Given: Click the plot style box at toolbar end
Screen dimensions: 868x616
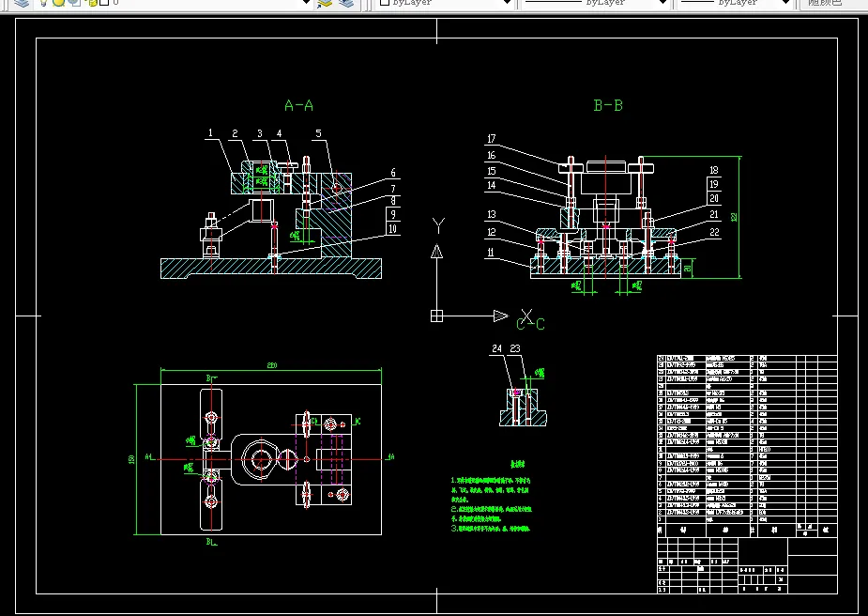Looking at the screenshot, I should pyautogui.click(x=832, y=3).
